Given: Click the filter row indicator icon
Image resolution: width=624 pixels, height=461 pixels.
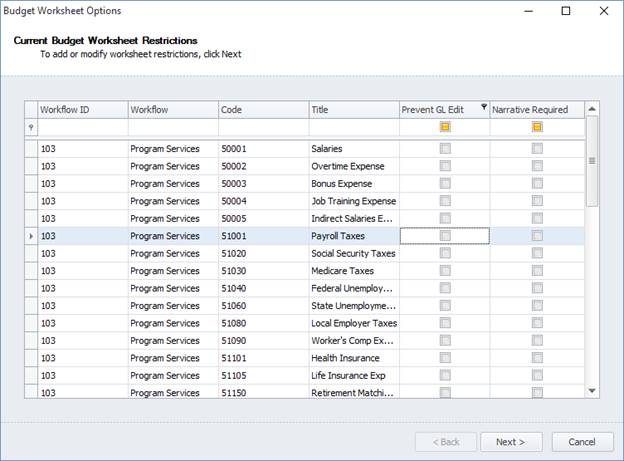Looking at the screenshot, I should (31, 128).
